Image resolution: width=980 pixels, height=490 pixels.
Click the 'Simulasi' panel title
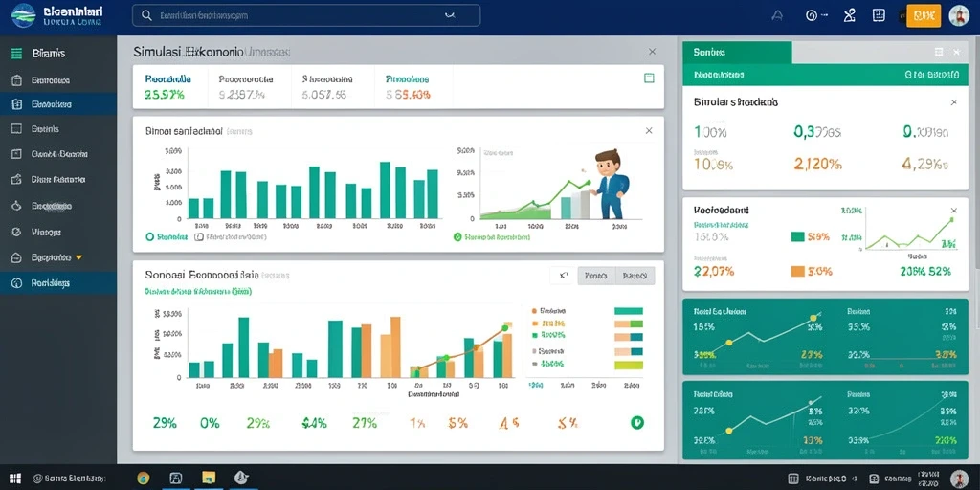point(212,53)
